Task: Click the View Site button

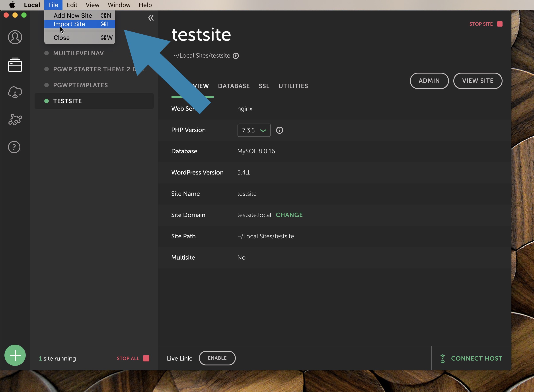Action: 478,81
